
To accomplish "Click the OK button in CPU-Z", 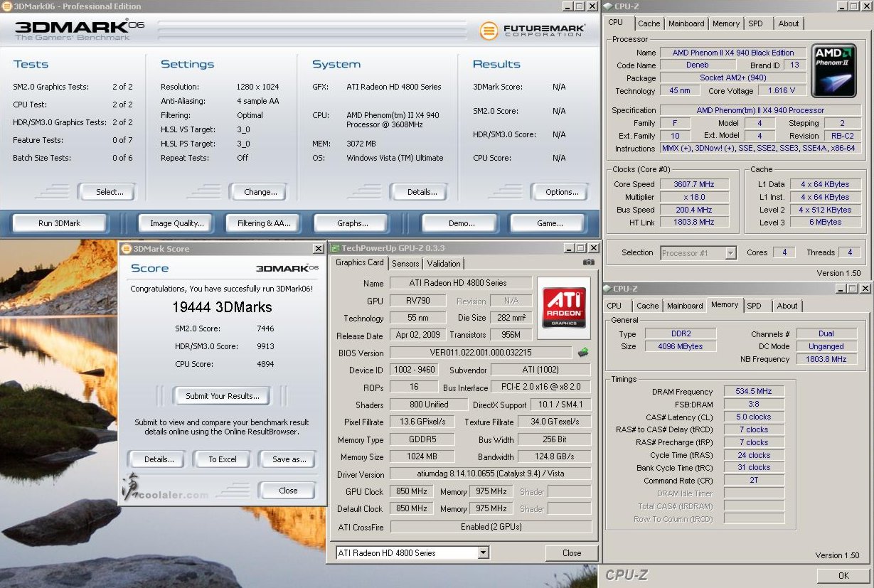I will (843, 576).
